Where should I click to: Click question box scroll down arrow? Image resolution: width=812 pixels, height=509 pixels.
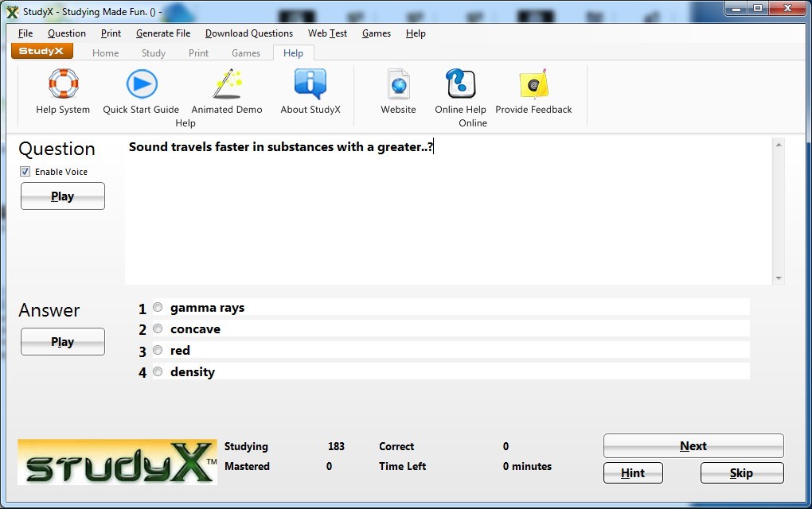point(779,278)
